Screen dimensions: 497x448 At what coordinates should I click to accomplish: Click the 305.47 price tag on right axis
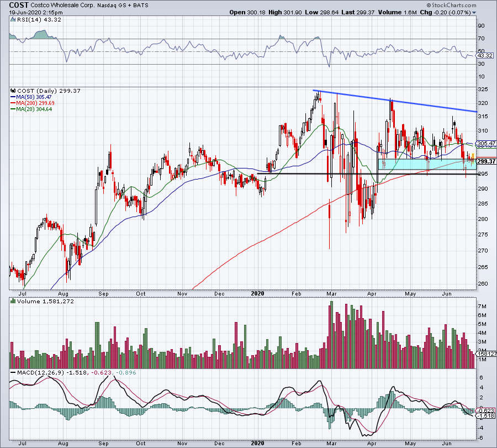click(486, 143)
